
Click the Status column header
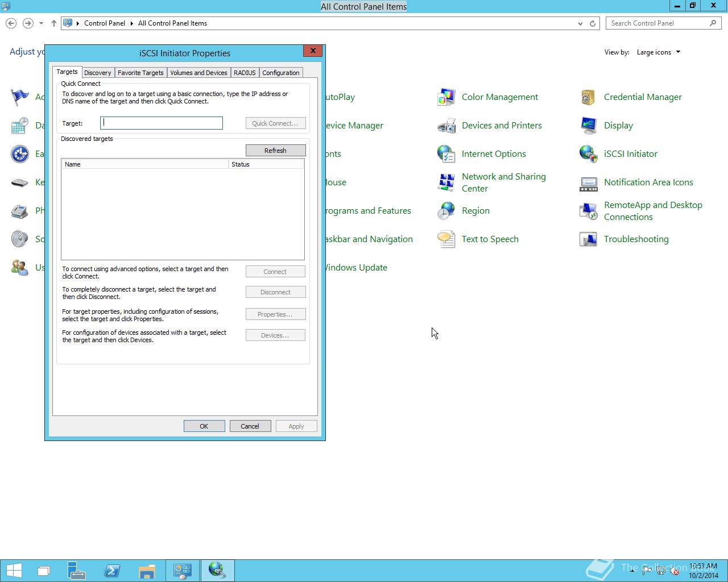tap(266, 164)
